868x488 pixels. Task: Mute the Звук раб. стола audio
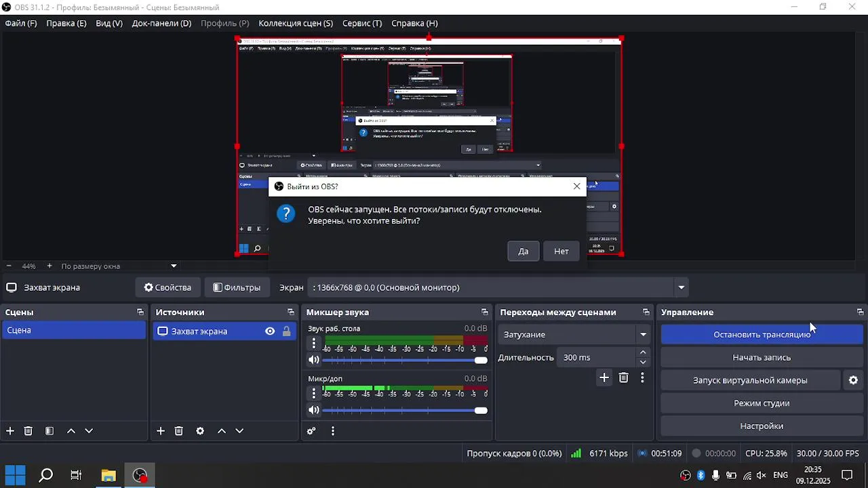(313, 361)
